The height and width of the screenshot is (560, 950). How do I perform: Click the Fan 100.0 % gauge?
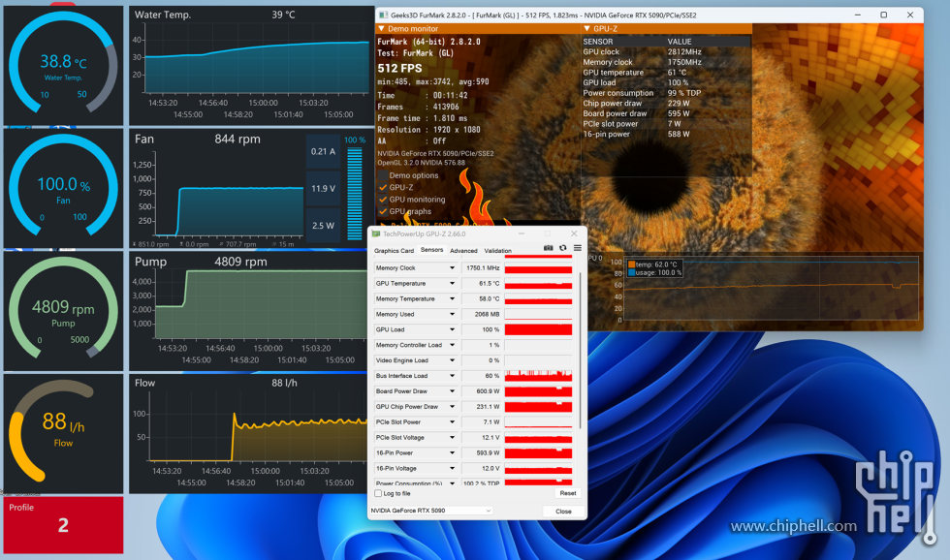click(63, 188)
